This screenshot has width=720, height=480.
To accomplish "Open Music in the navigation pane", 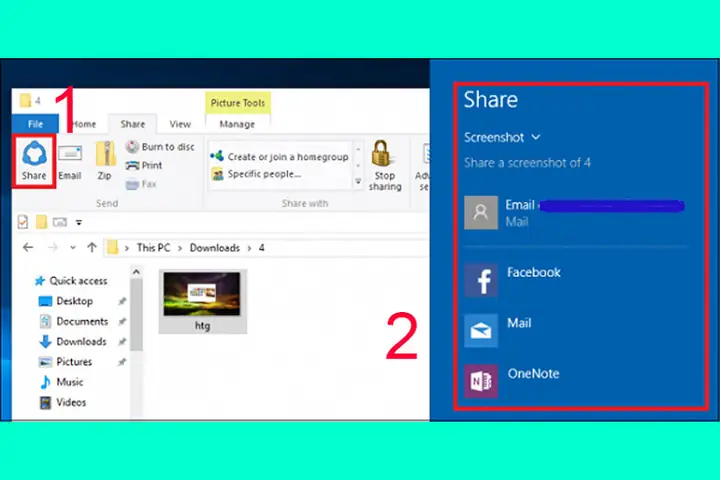I will coord(62,382).
